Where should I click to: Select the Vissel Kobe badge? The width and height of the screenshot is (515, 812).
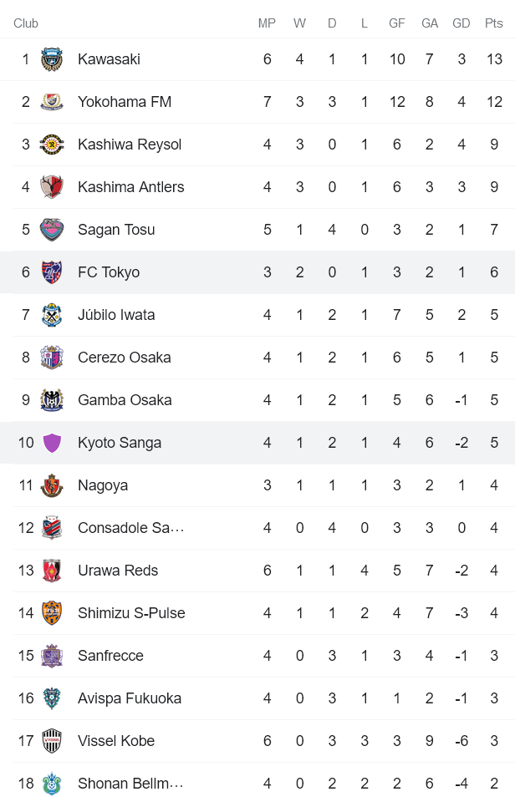54,740
